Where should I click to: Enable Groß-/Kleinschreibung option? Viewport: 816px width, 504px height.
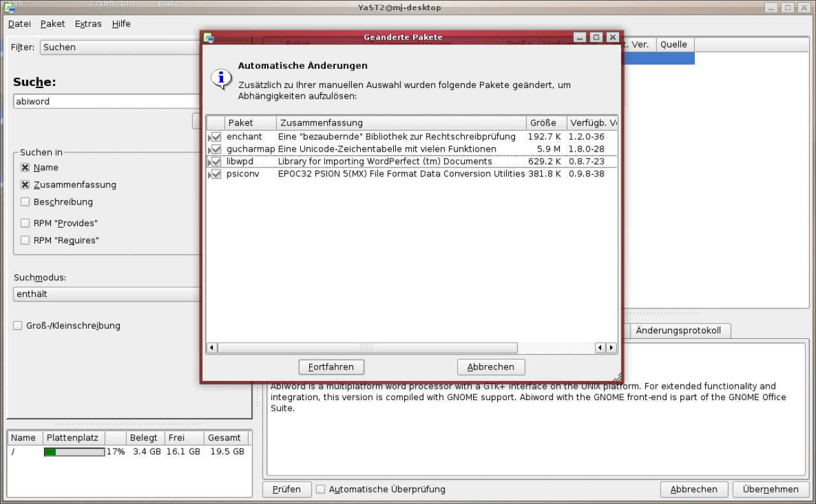(x=18, y=326)
